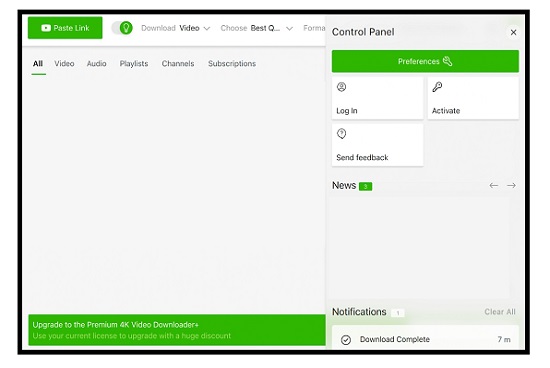Screen dimensions: 550x368
Task: Click the Log In user icon
Action: tap(342, 87)
